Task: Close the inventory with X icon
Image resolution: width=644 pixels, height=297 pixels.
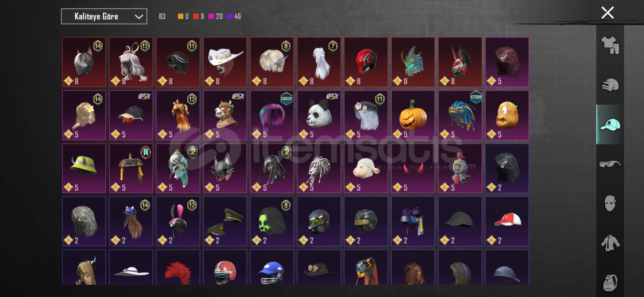Action: [x=607, y=13]
